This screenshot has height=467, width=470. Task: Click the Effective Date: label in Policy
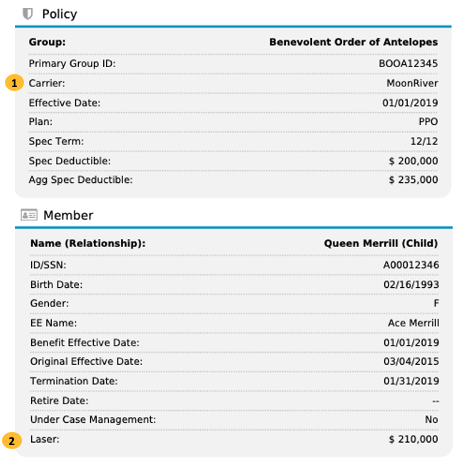pyautogui.click(x=64, y=103)
